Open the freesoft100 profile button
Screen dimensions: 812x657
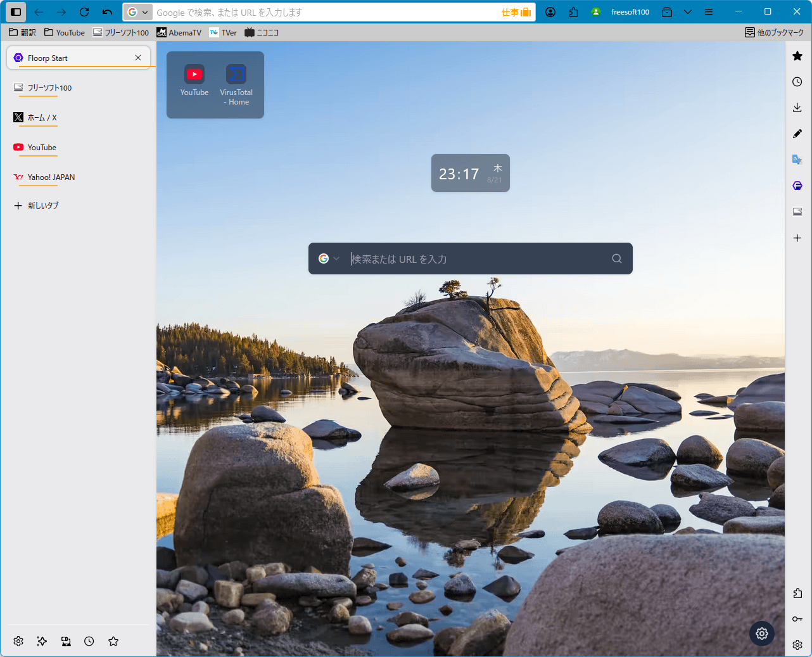620,12
